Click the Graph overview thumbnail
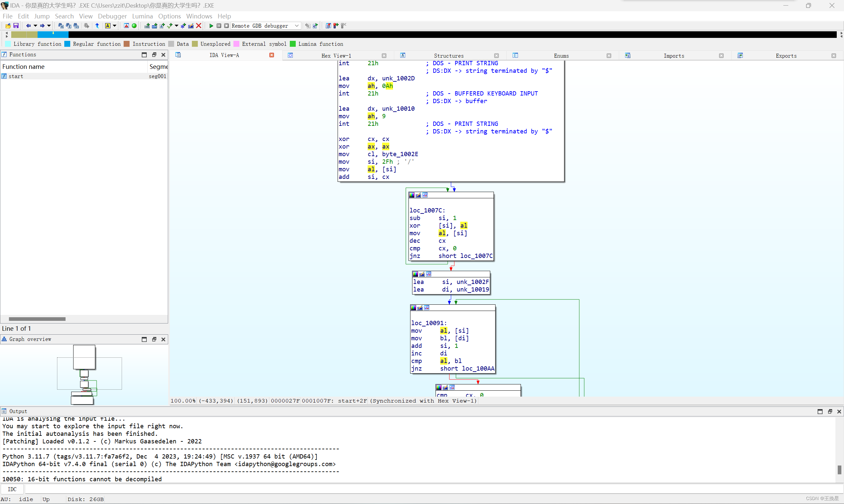Viewport: 844px width, 504px height. [84, 375]
